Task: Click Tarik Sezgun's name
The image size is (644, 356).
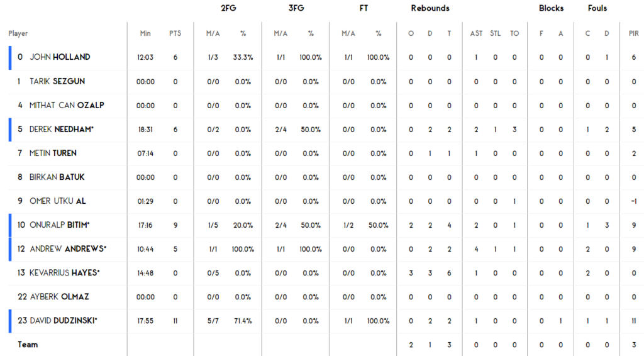Action: click(57, 81)
